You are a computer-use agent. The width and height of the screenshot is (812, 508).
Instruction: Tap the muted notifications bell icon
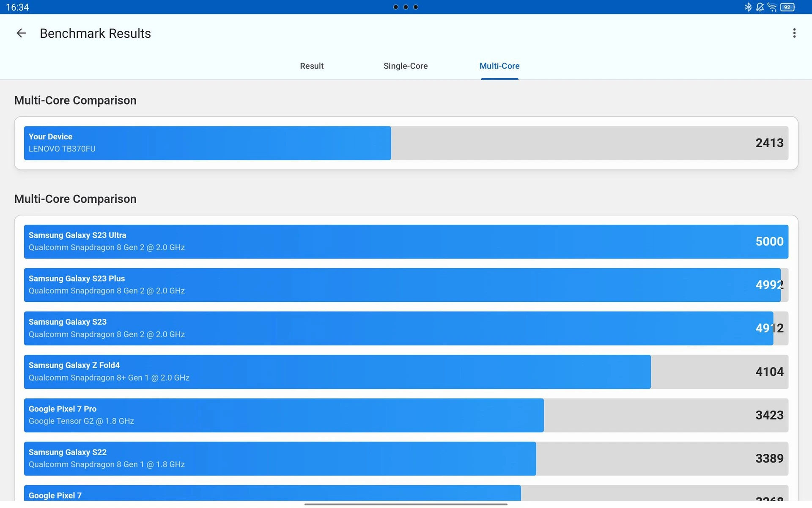pos(760,7)
